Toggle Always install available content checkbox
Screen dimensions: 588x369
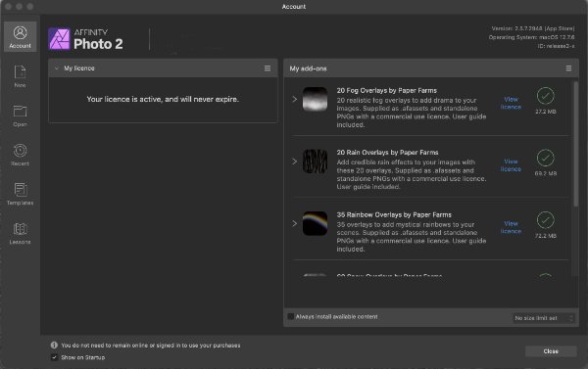coord(291,316)
